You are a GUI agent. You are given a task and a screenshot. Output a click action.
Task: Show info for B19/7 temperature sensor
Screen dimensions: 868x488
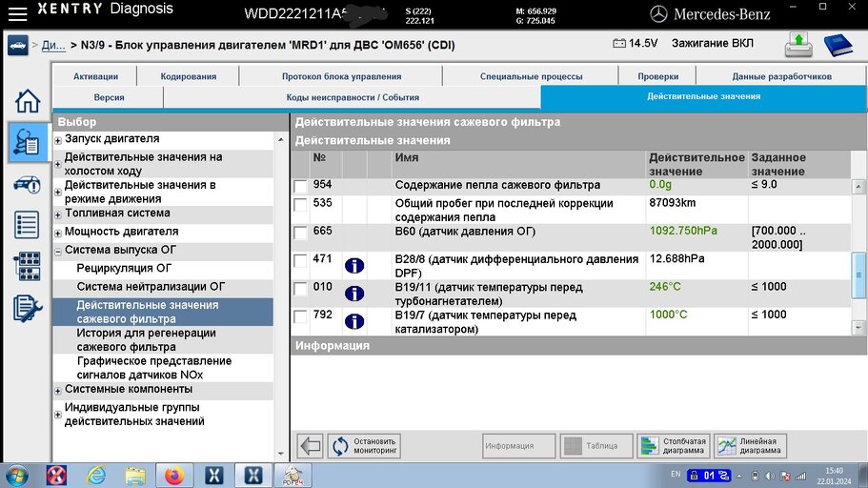tap(354, 321)
